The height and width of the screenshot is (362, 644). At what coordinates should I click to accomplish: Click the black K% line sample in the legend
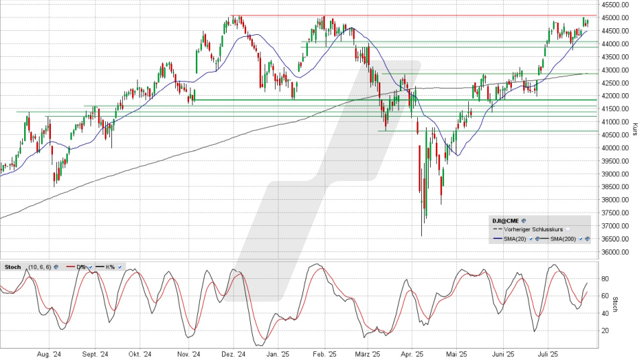pos(100,266)
